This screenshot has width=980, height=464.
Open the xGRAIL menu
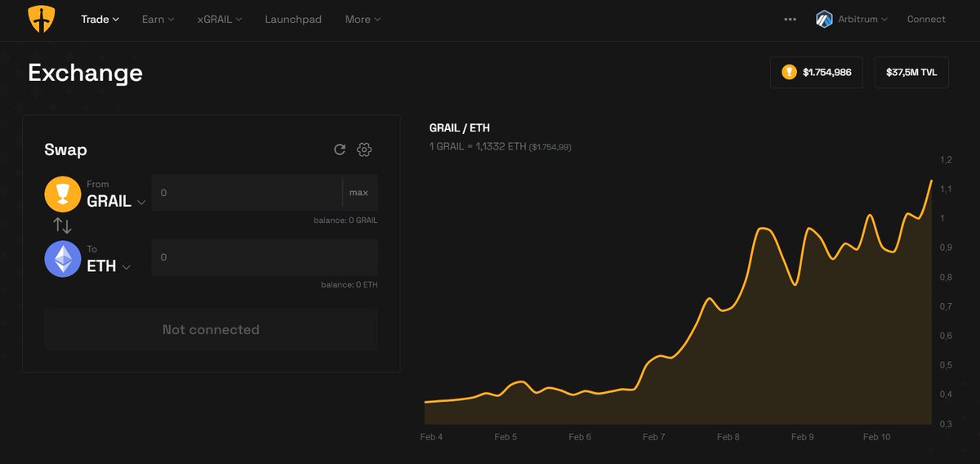tap(220, 19)
